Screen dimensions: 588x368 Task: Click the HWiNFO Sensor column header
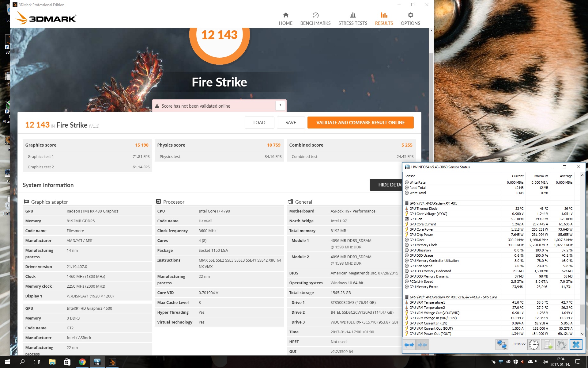[452, 176]
